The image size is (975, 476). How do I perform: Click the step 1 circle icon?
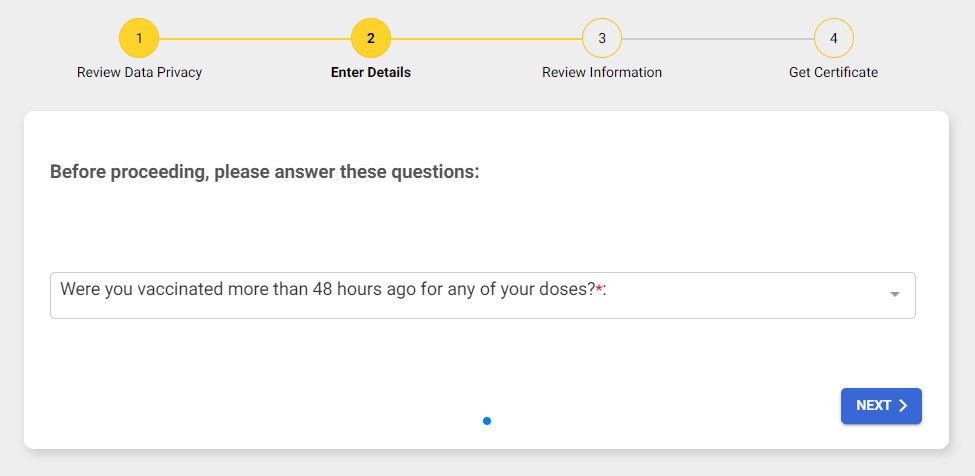point(139,39)
